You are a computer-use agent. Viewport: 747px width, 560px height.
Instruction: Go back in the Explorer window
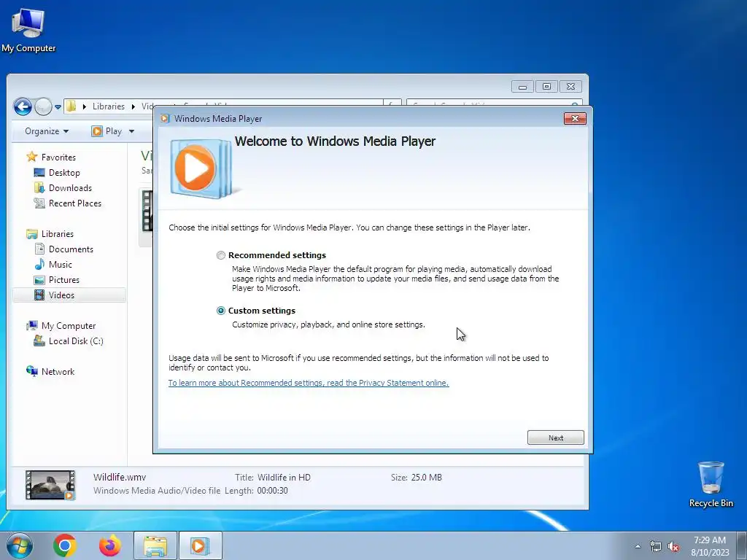click(23, 106)
